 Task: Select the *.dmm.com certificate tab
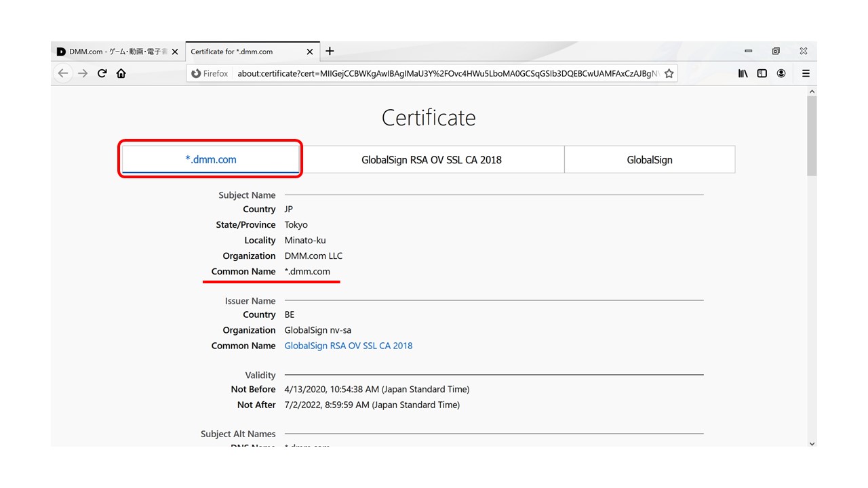click(x=211, y=160)
